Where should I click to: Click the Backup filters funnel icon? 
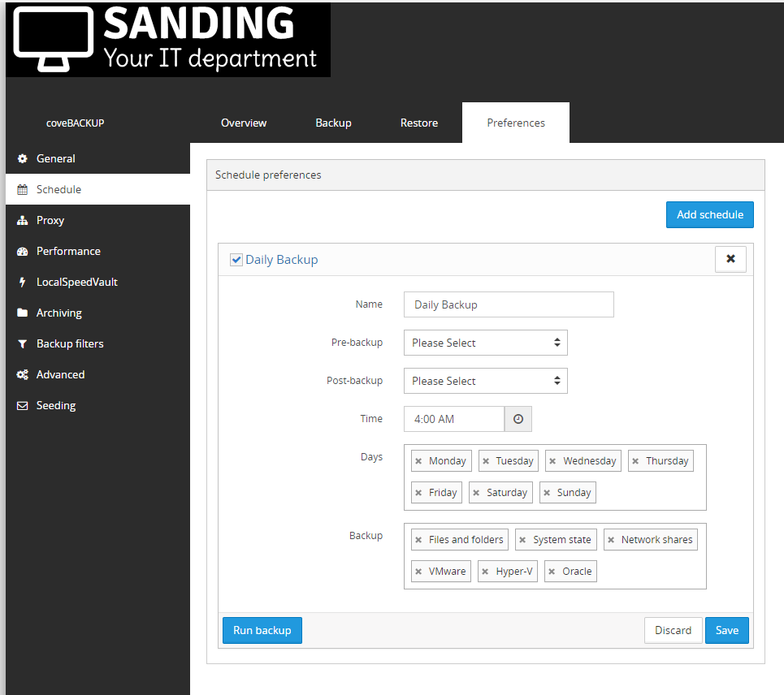(x=23, y=344)
